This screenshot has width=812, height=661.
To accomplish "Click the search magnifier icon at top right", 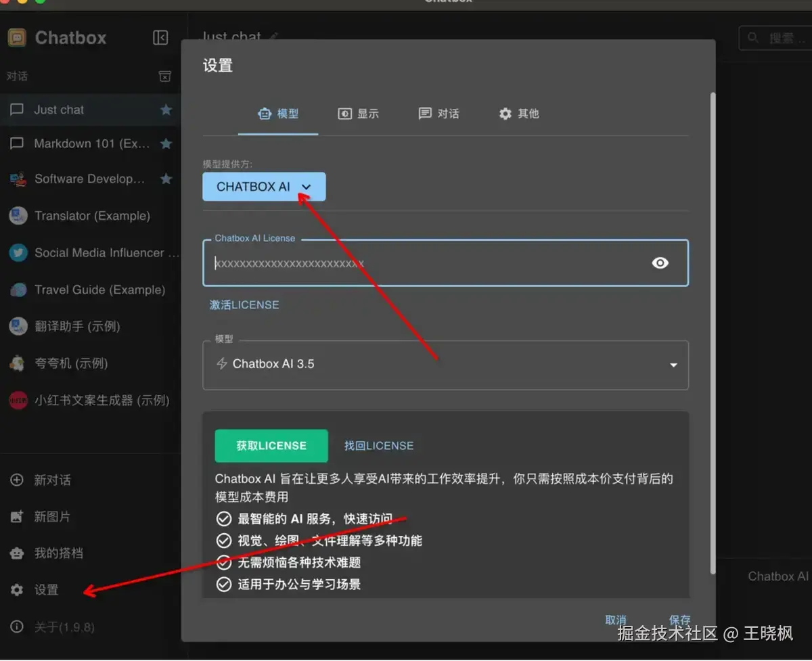I will tap(753, 38).
